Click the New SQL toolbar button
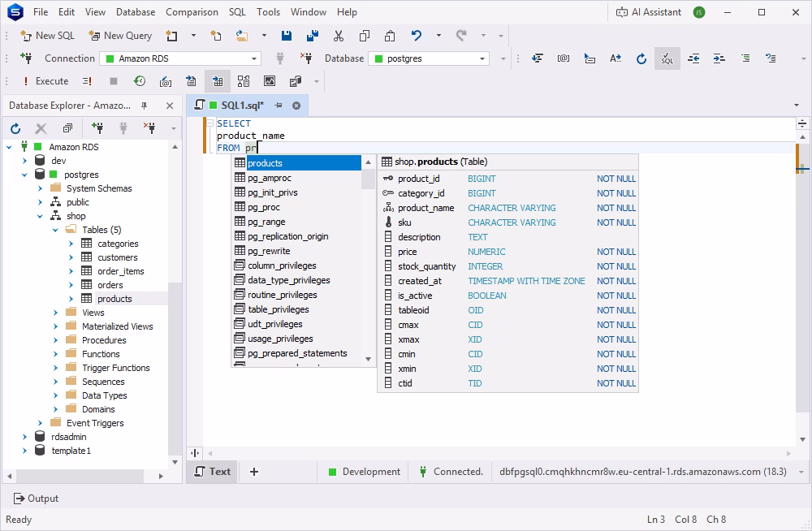Viewport: 812px width, 531px height. point(47,36)
